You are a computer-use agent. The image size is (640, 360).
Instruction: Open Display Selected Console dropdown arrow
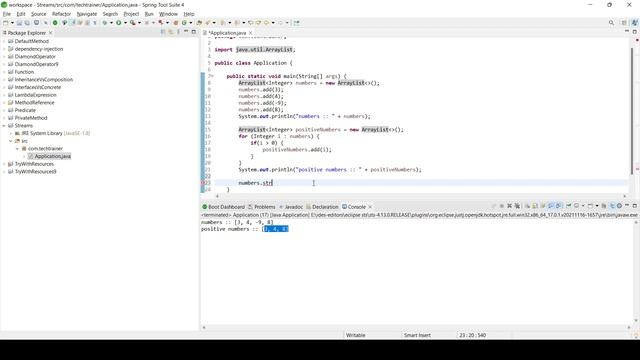583,206
